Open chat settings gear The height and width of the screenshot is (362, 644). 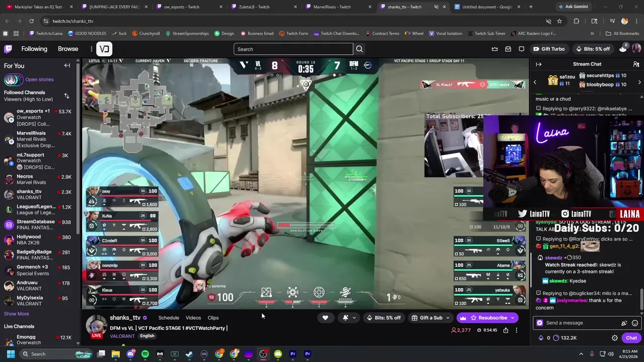(x=614, y=338)
